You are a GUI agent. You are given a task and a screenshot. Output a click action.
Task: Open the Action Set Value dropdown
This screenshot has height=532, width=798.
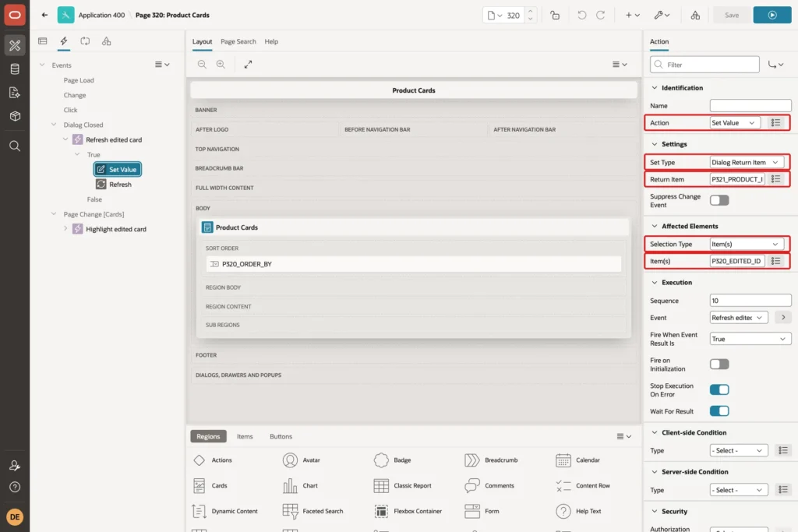tap(735, 122)
